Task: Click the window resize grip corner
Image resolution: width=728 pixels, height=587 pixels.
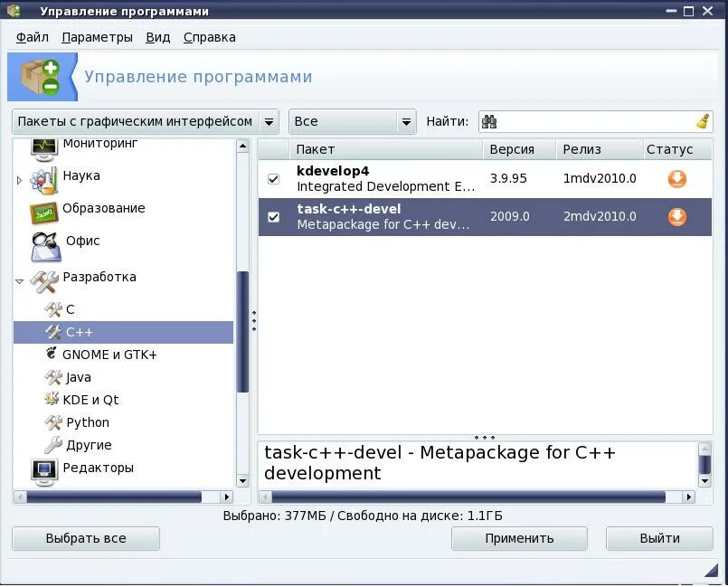Action: click(711, 570)
